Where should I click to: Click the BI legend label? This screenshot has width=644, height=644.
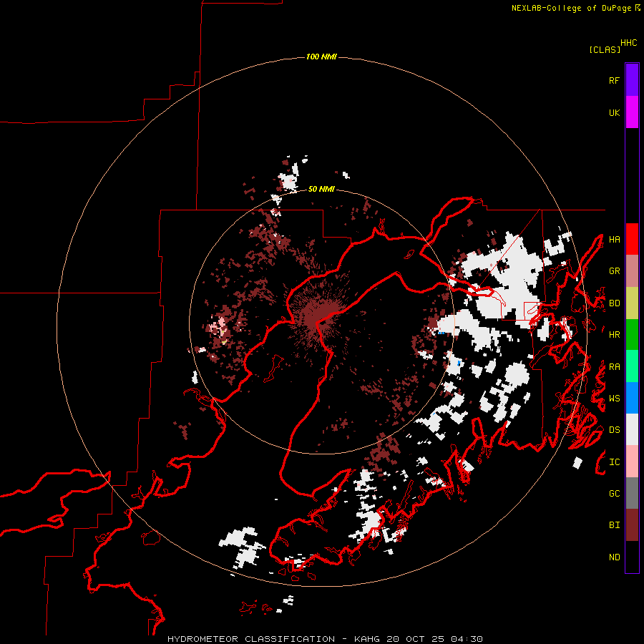click(614, 525)
